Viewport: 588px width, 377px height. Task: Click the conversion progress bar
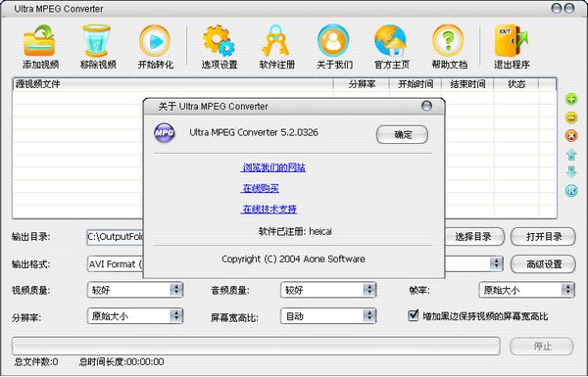(x=256, y=346)
